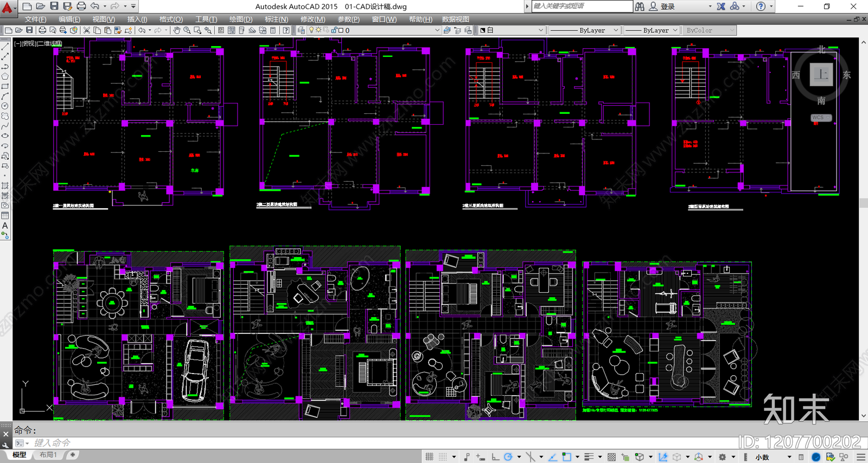Click the Zoom Realtime magnifier icon
Viewport: 868px width, 463px height.
pyautogui.click(x=187, y=30)
